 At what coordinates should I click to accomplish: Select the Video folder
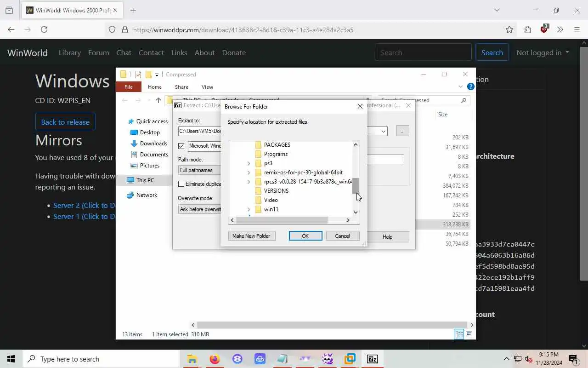point(271,200)
